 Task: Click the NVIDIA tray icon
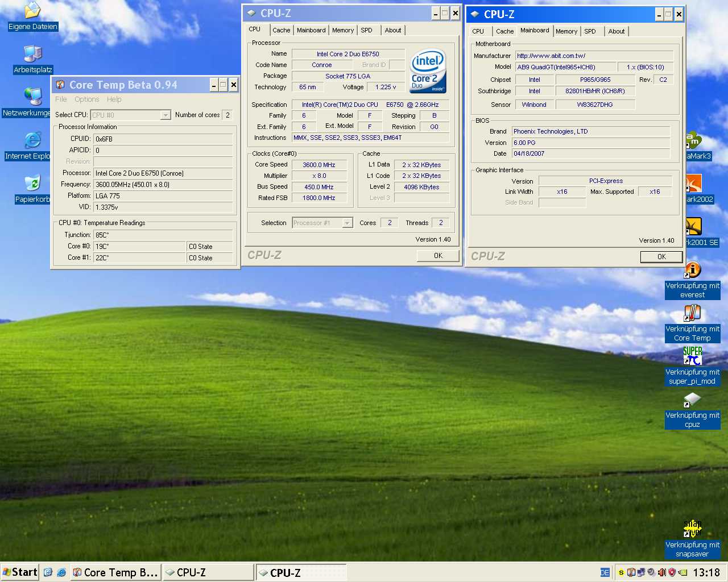click(682, 572)
